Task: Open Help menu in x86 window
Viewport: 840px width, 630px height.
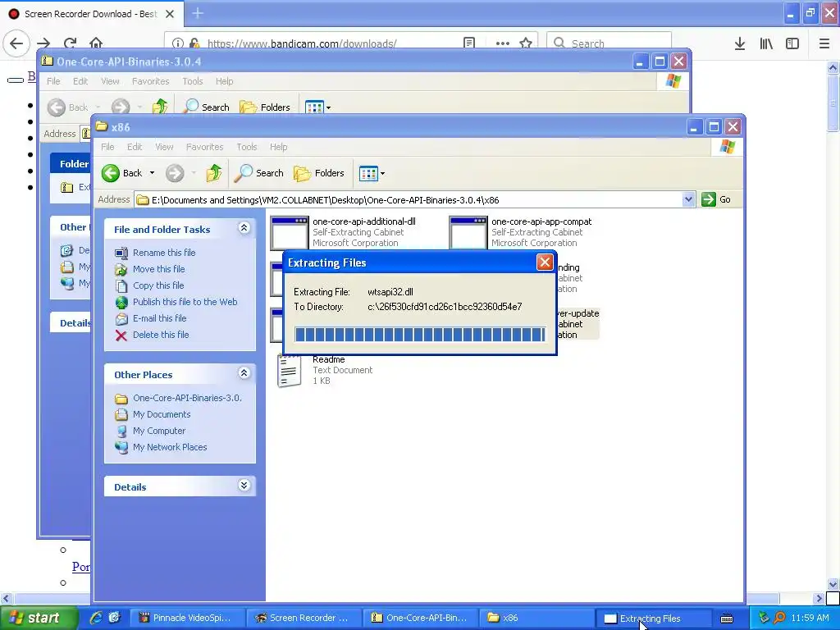Action: (x=278, y=147)
